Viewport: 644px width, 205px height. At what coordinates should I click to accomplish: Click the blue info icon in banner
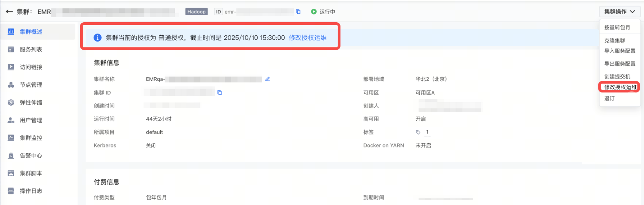pos(98,38)
